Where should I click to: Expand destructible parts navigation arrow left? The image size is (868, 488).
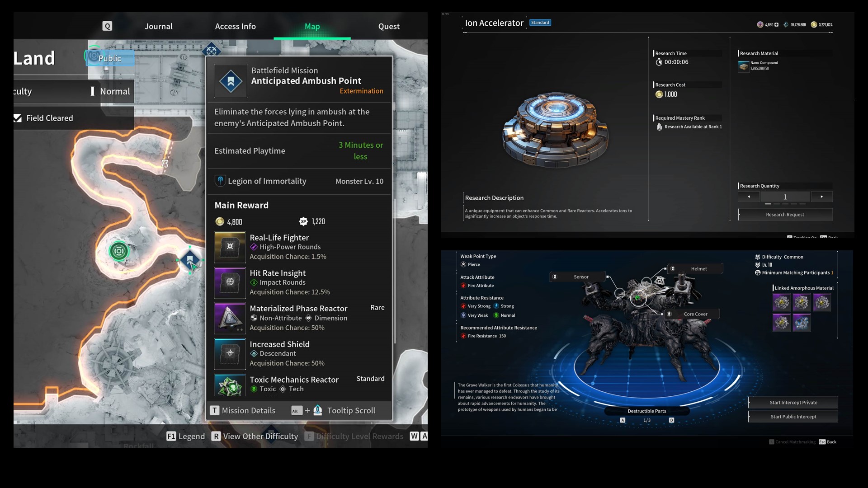click(x=621, y=420)
